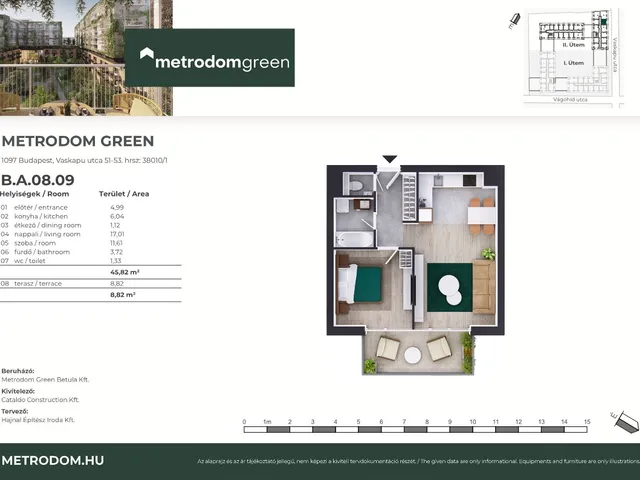This screenshot has height=480, width=640.
Task: Click the kitchen stove top
Action: [x=469, y=180]
